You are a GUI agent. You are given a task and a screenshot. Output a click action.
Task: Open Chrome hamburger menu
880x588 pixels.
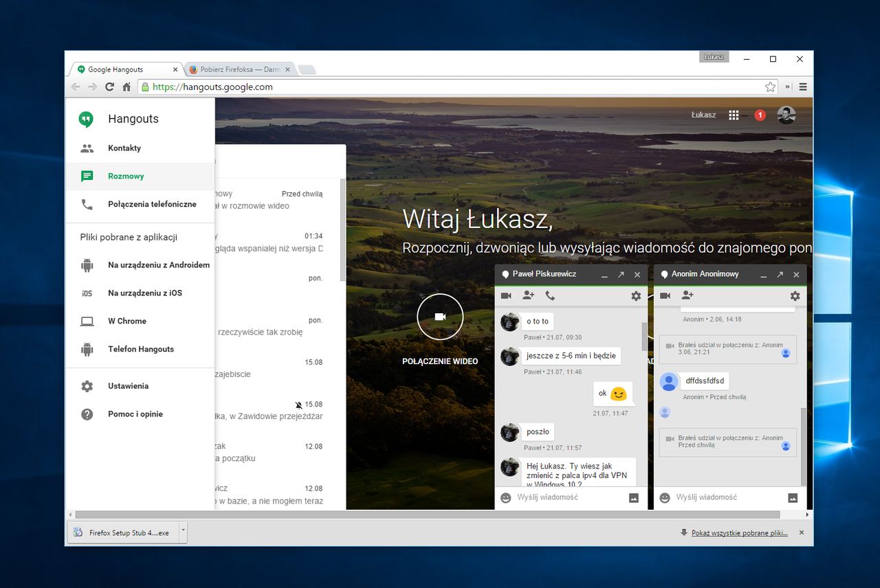(803, 87)
